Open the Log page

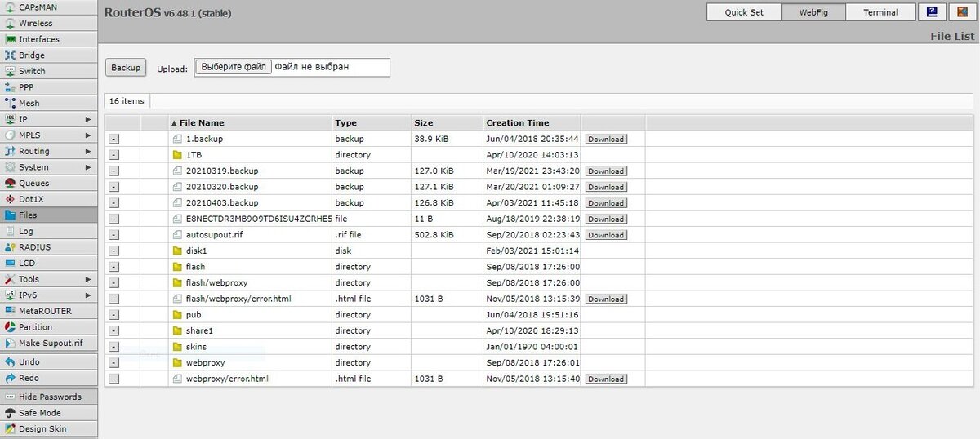49,231
